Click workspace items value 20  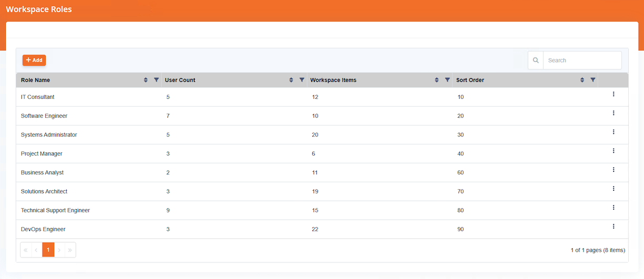315,135
